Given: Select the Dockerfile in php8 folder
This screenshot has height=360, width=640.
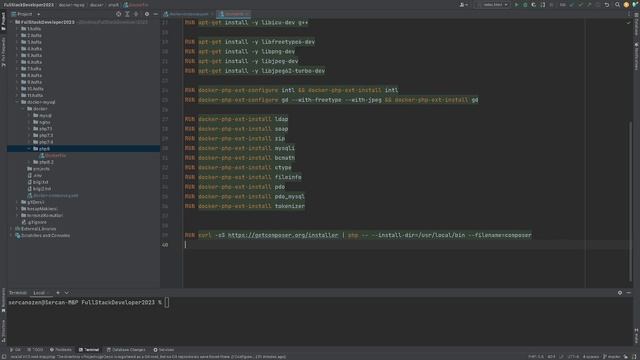Looking at the screenshot, I should 53,156.
